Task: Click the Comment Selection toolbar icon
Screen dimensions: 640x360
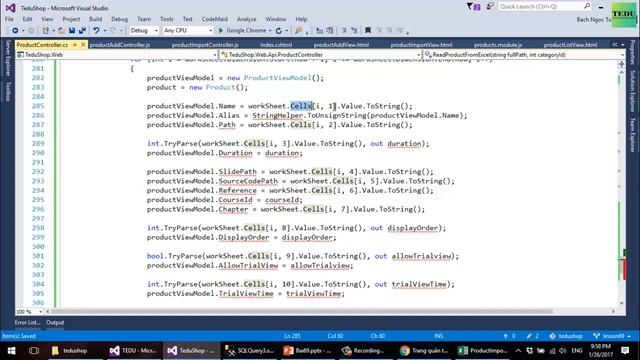Action: pos(344,31)
